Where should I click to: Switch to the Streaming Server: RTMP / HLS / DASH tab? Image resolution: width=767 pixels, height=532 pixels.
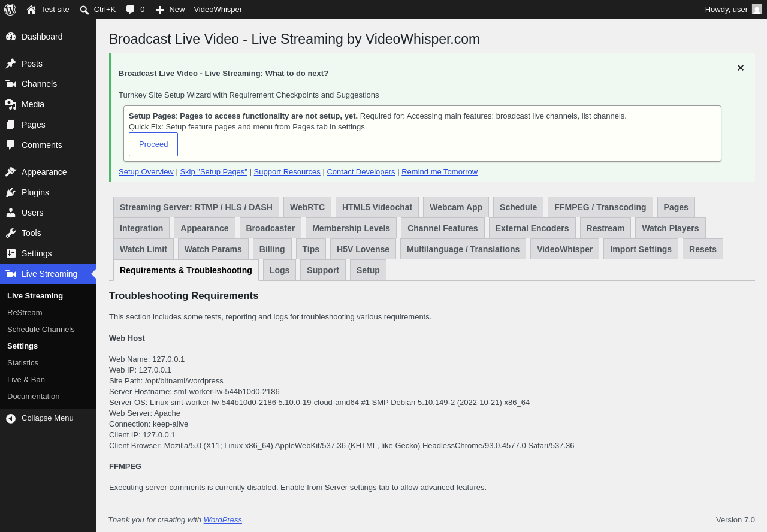pos(196,207)
